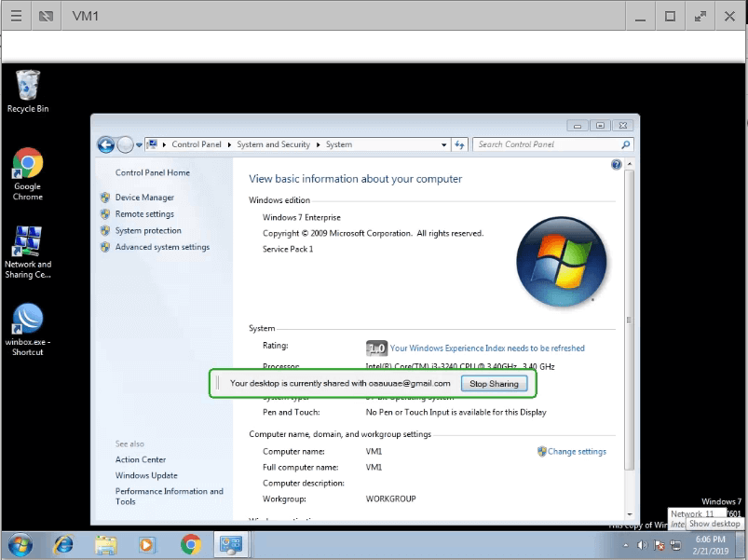The width and height of the screenshot is (748, 560).
Task: Click Windows Experience Index refresh link
Action: click(x=487, y=348)
